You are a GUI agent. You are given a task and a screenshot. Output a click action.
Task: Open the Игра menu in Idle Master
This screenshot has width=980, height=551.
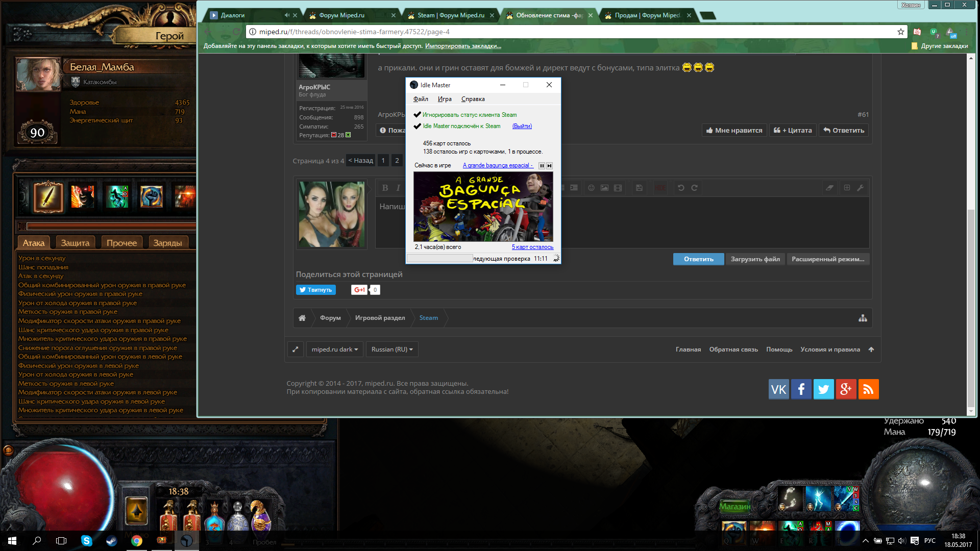[x=445, y=99]
